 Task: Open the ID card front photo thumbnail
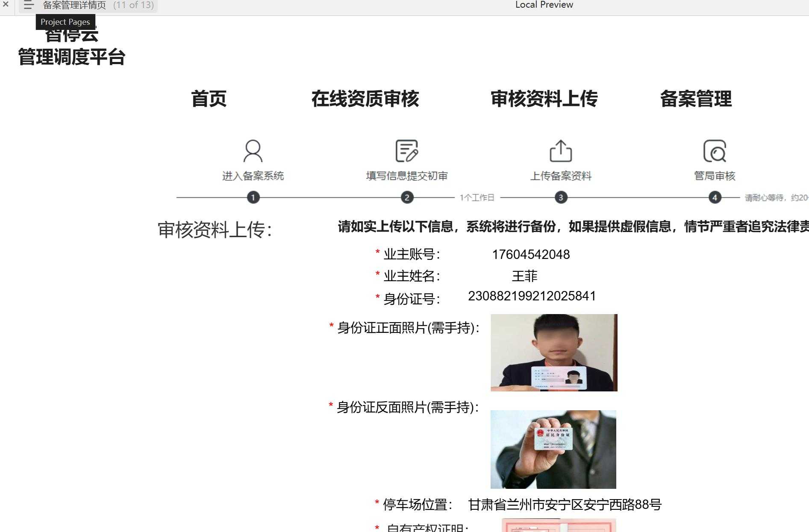(x=554, y=353)
